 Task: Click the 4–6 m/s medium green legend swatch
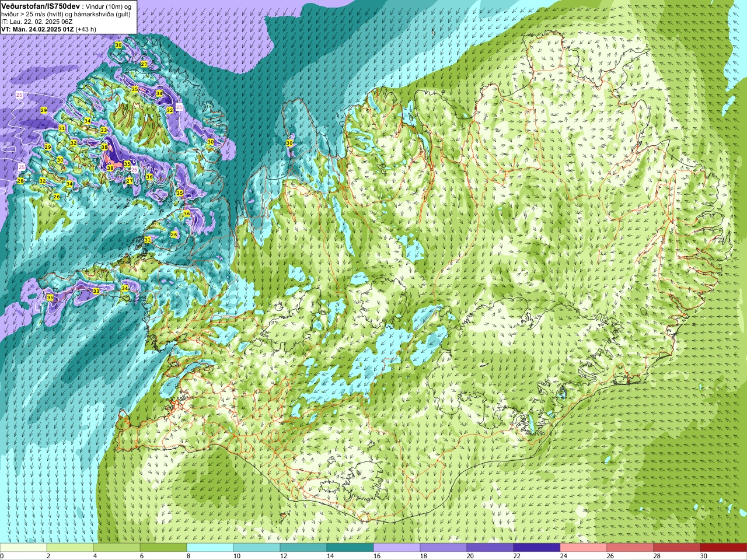tap(117, 548)
